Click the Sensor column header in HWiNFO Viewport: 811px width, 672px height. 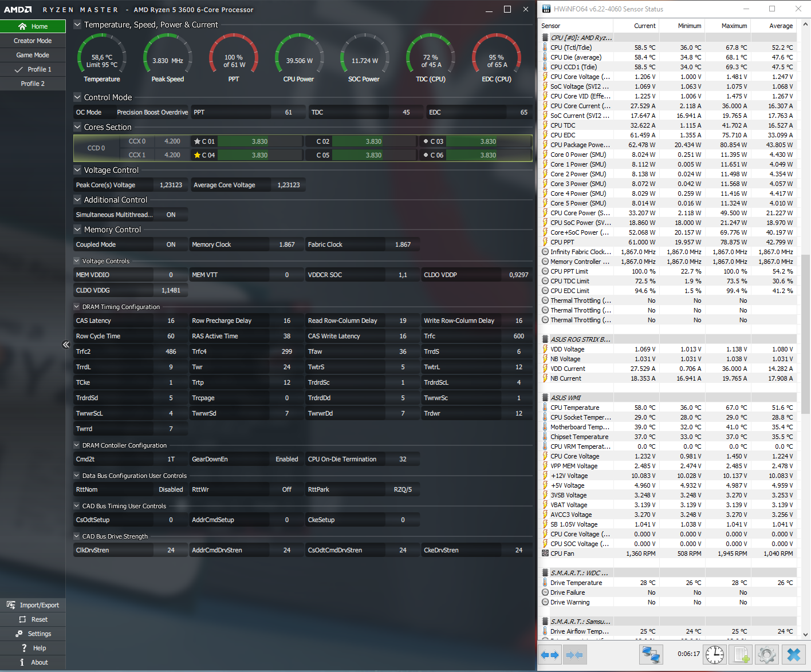[576, 26]
